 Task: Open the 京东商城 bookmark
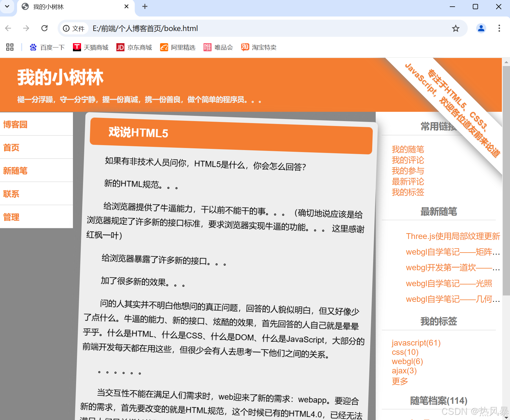134,47
